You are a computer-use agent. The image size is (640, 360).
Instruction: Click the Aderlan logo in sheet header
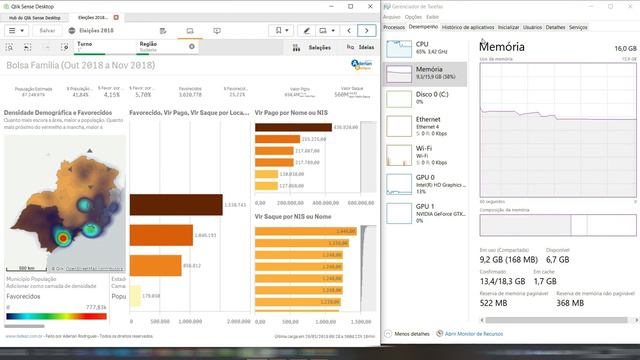(362, 65)
